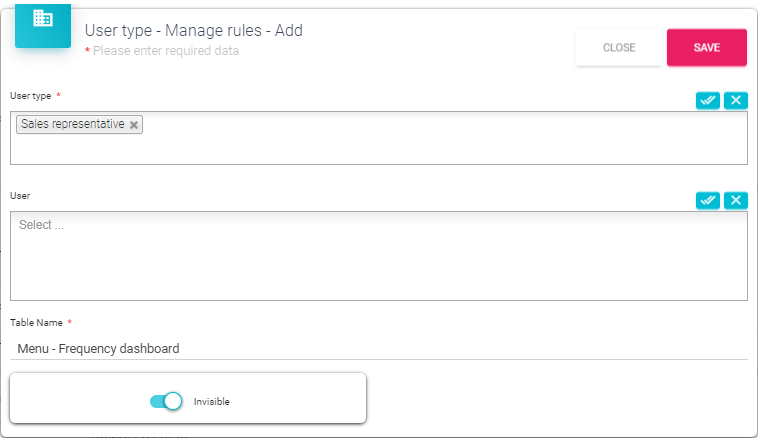Remove the Sales representative tag
Screen dimensions: 758x438
tap(135, 125)
